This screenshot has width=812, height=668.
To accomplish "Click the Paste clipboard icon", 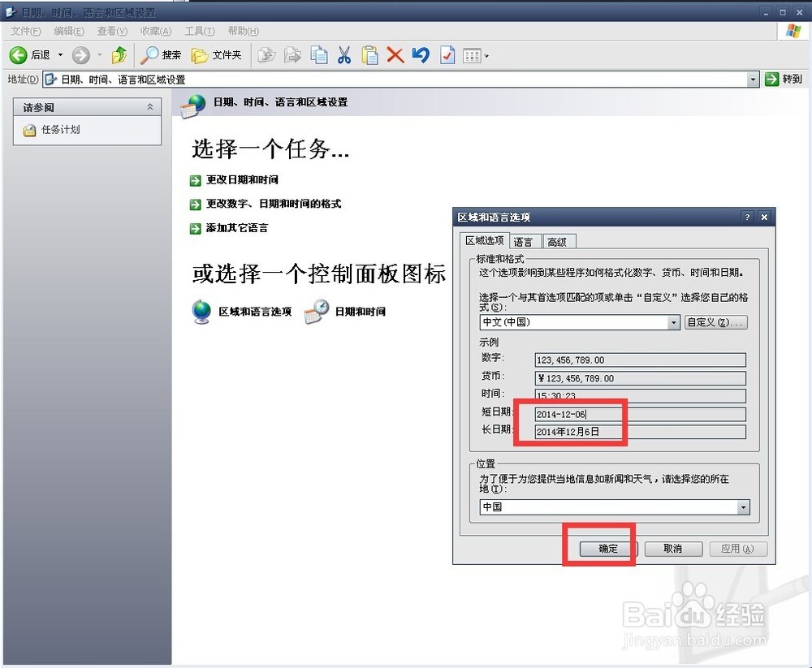I will point(369,55).
